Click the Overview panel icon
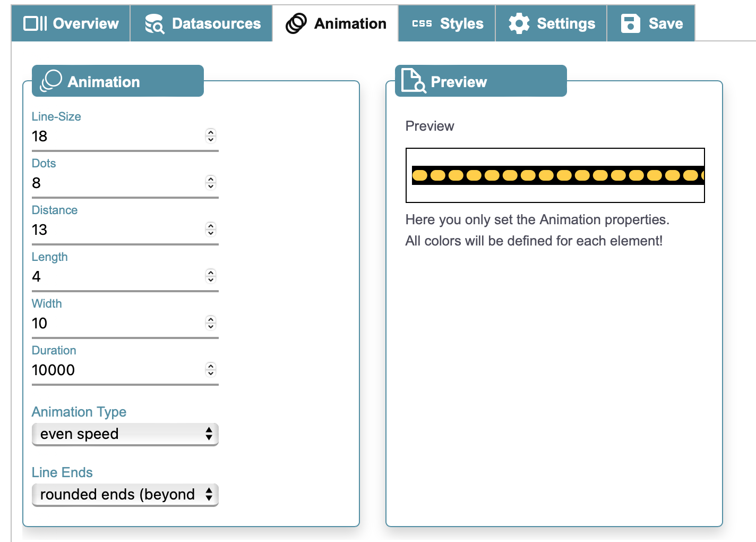The image size is (756, 542). 36,23
